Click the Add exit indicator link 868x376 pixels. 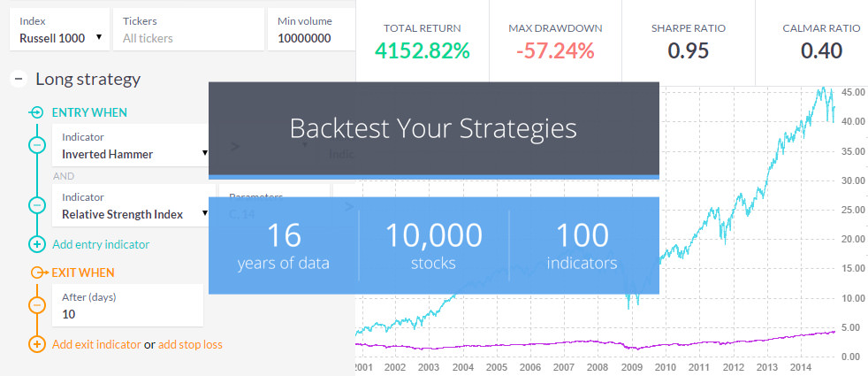96,344
